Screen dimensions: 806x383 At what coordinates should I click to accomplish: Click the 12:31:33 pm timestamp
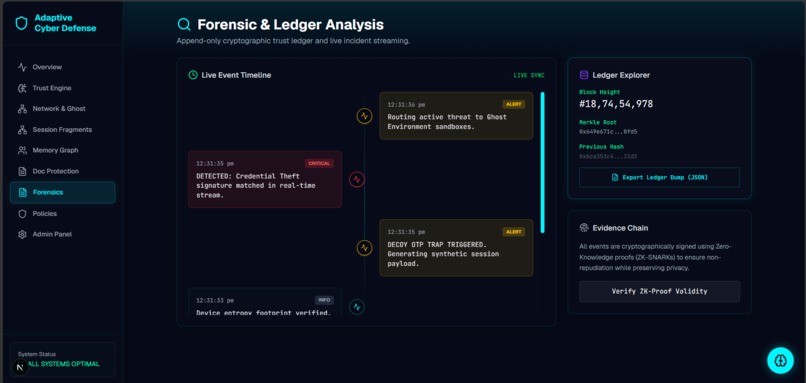(x=215, y=300)
